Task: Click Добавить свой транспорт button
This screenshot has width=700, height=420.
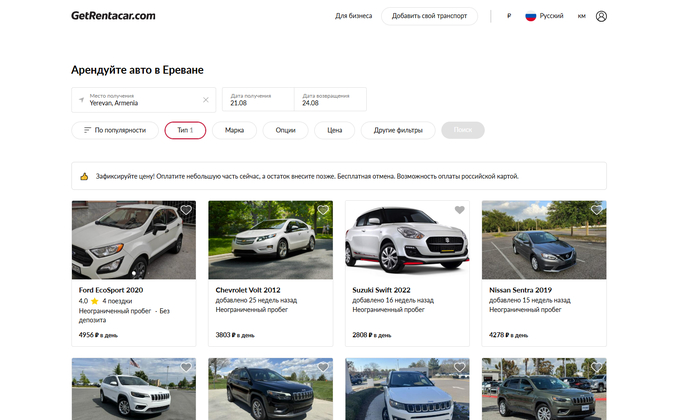Action: point(429,16)
